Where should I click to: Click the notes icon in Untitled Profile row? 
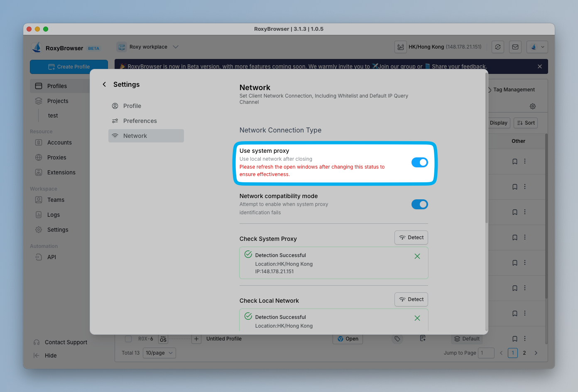[423, 338]
